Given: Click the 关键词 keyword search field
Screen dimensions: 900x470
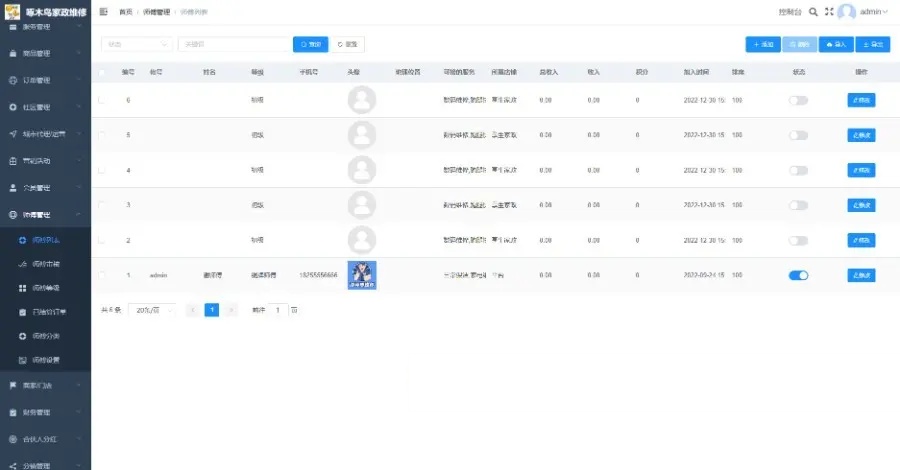Looking at the screenshot, I should point(234,44).
